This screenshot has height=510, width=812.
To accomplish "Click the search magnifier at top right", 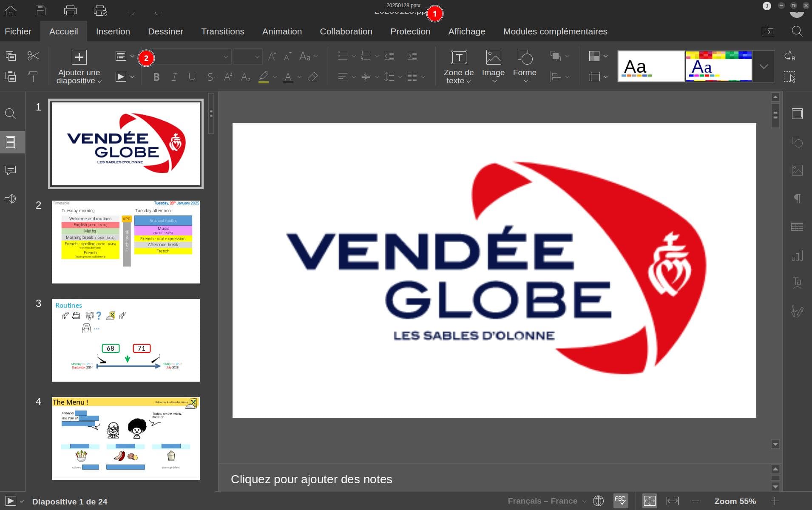I will click(797, 31).
